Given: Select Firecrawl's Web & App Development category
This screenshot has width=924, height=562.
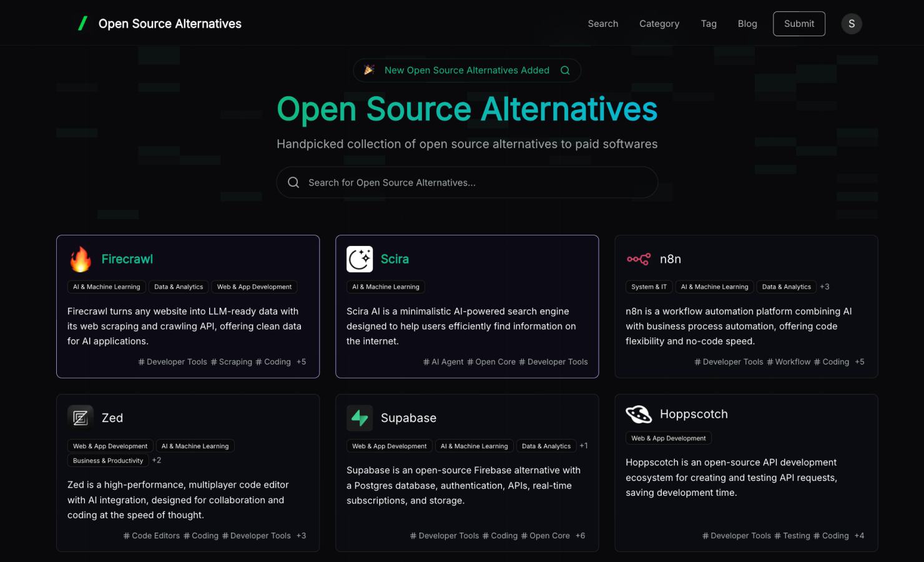Looking at the screenshot, I should point(254,287).
